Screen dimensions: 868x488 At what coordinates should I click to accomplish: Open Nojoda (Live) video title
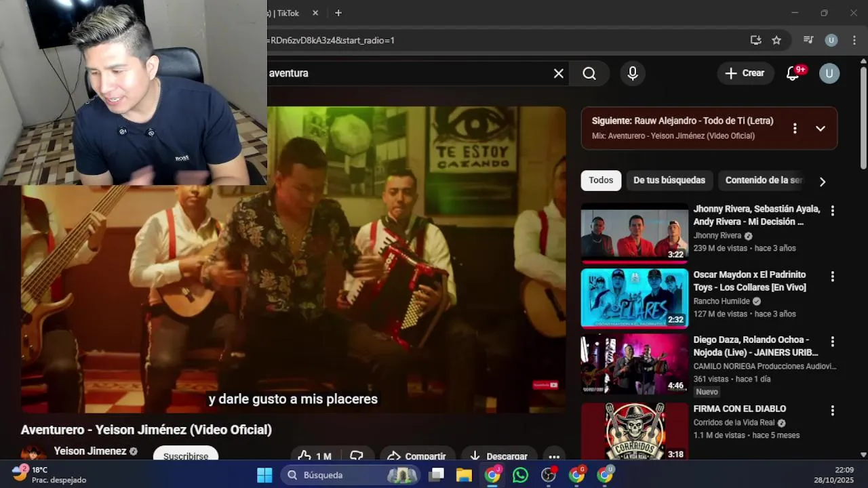pos(755,346)
